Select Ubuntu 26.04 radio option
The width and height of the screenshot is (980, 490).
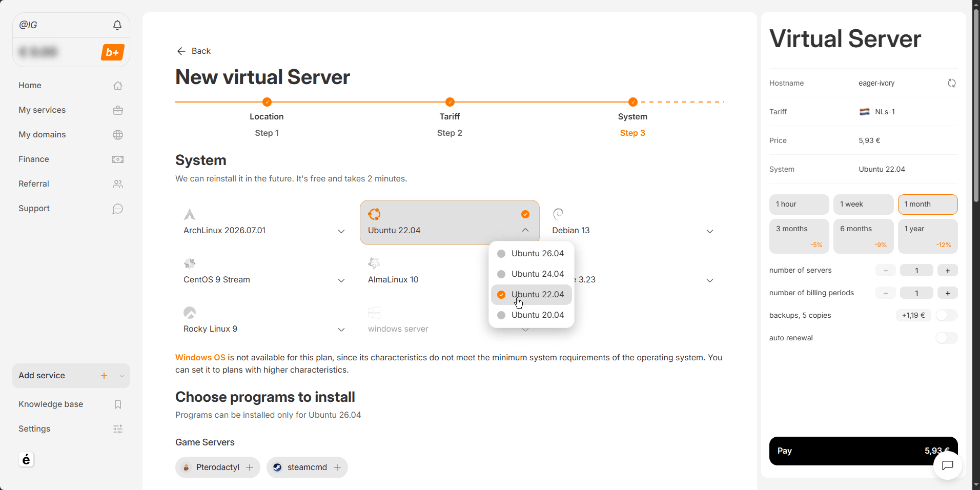(532, 254)
